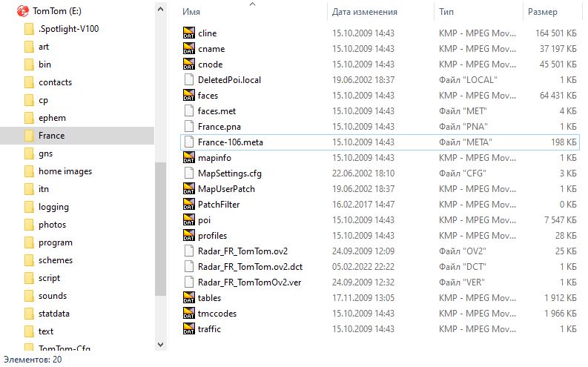588x367 pixels.
Task: Select the cp folder in tree
Action: [43, 100]
